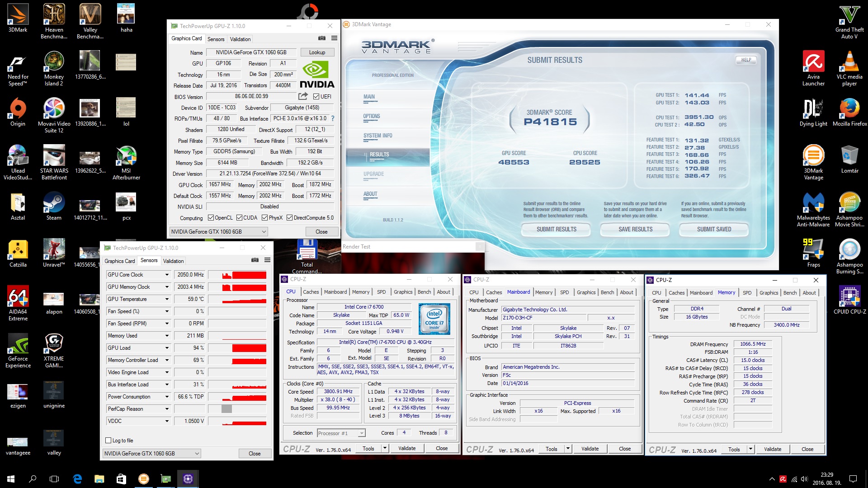
Task: Open Tools dropdown arrow in first CPU-Z window
Action: point(385,448)
